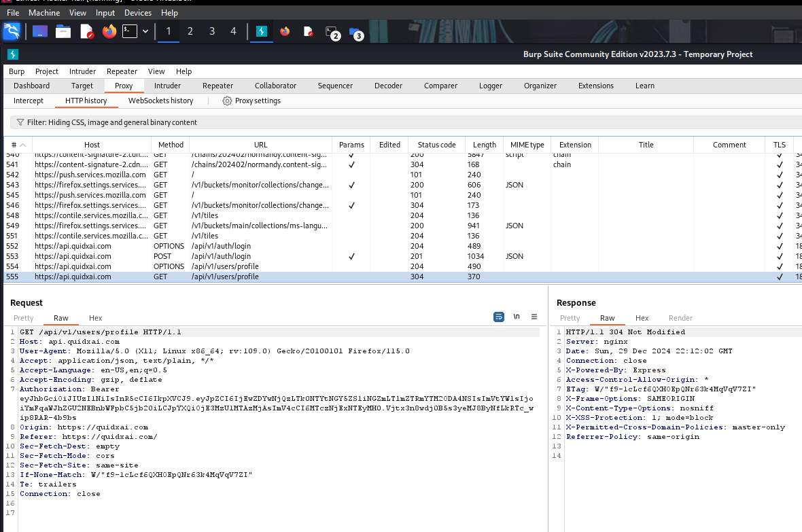802x532 pixels.
Task: Switch to the Sequencer tab
Action: [x=335, y=86]
